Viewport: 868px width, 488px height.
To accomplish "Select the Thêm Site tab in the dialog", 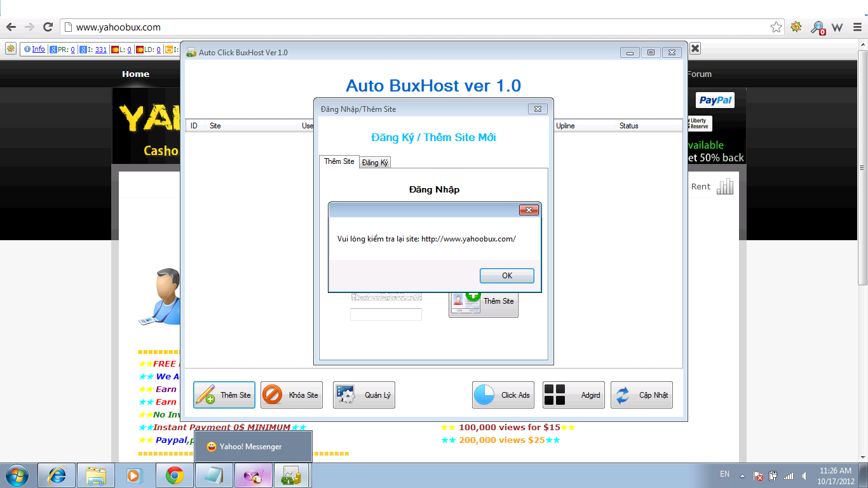I will click(x=339, y=161).
